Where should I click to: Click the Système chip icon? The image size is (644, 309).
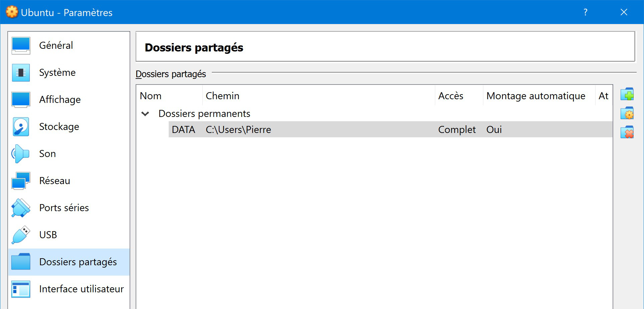coord(21,72)
